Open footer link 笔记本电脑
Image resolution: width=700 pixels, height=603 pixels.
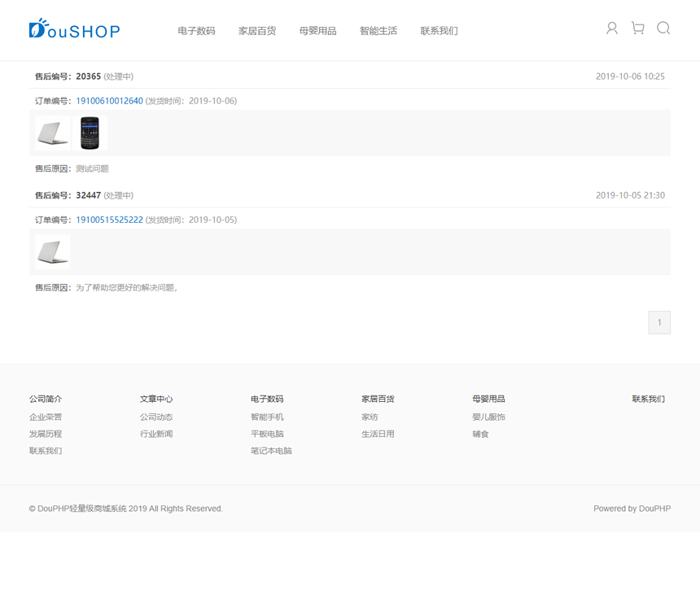tap(271, 451)
